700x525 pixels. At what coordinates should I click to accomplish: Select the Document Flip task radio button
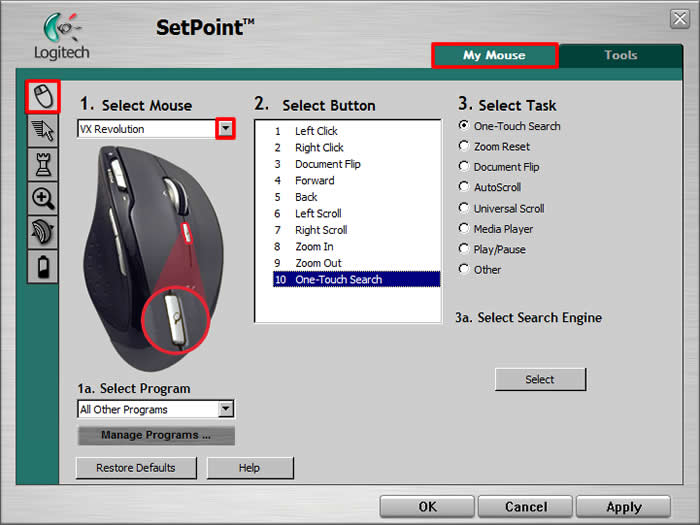click(x=464, y=167)
